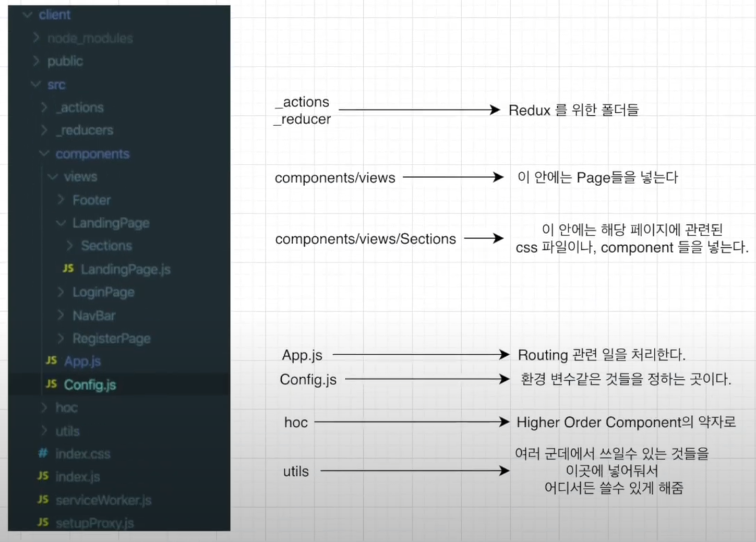Select the public folder name
Image resolution: width=756 pixels, height=542 pixels.
[65, 62]
